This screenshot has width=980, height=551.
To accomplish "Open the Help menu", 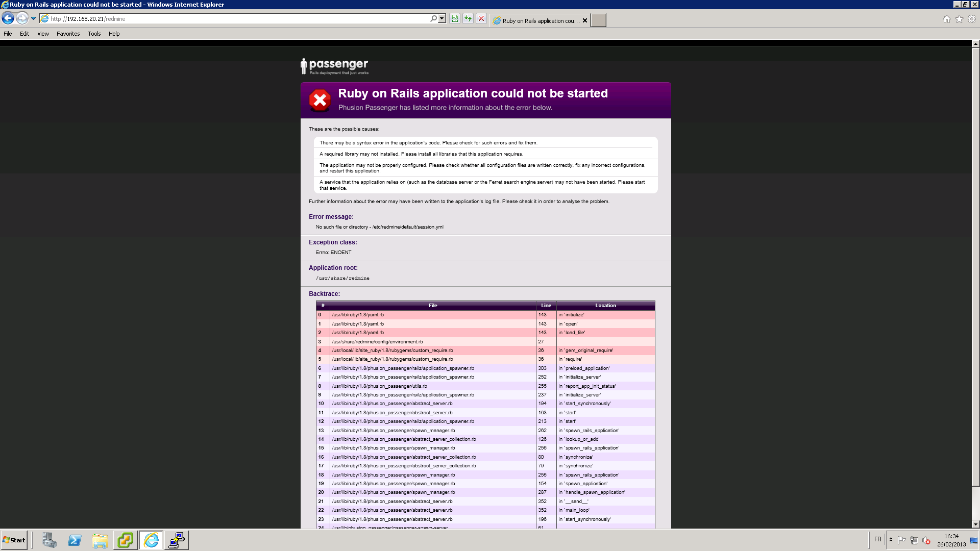I will (114, 34).
